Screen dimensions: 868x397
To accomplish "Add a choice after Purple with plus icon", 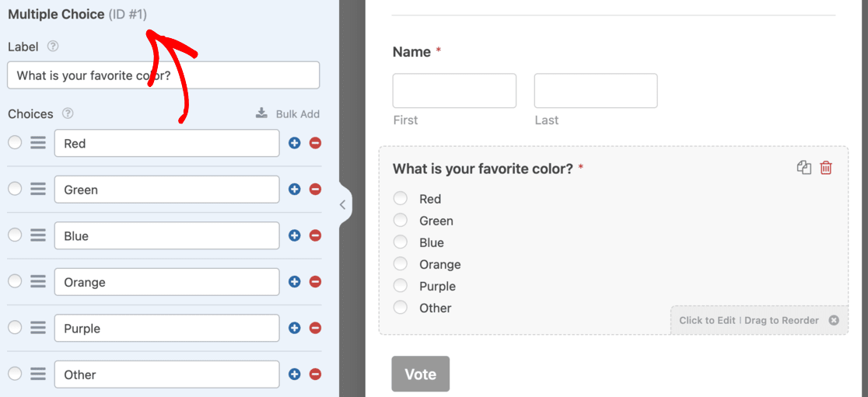I will click(x=294, y=328).
